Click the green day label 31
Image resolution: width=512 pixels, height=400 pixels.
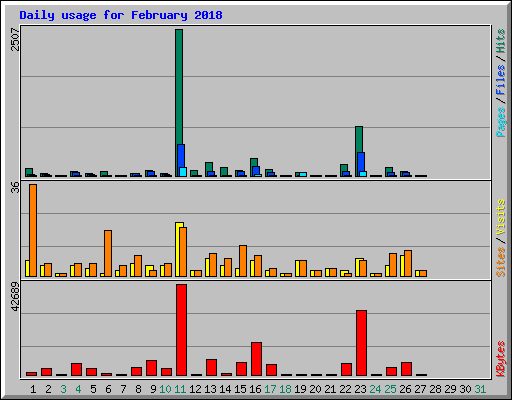(480, 389)
